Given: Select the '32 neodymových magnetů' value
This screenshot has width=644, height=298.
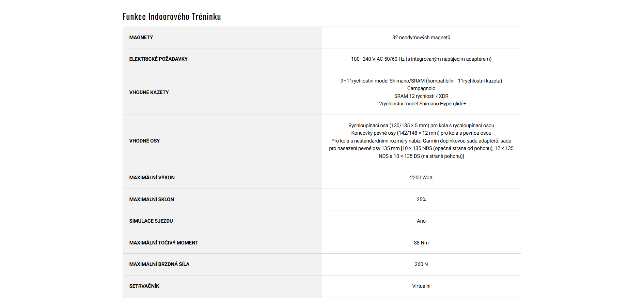Looking at the screenshot, I should [x=421, y=38].
